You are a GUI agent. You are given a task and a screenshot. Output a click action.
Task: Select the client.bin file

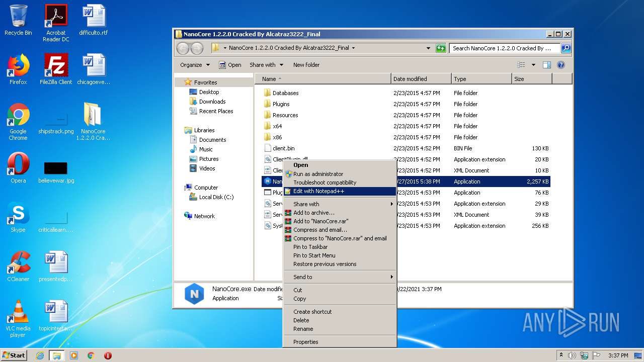(x=407, y=148)
